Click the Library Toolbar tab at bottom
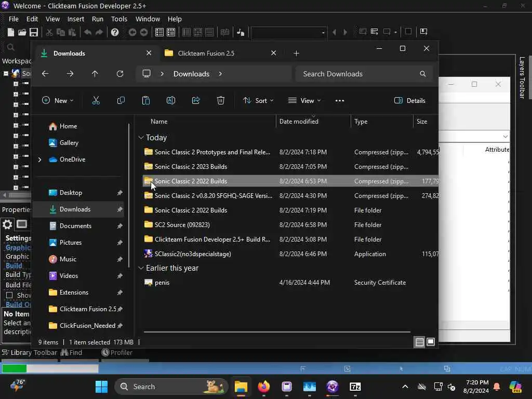This screenshot has width=532, height=399. pos(30,353)
